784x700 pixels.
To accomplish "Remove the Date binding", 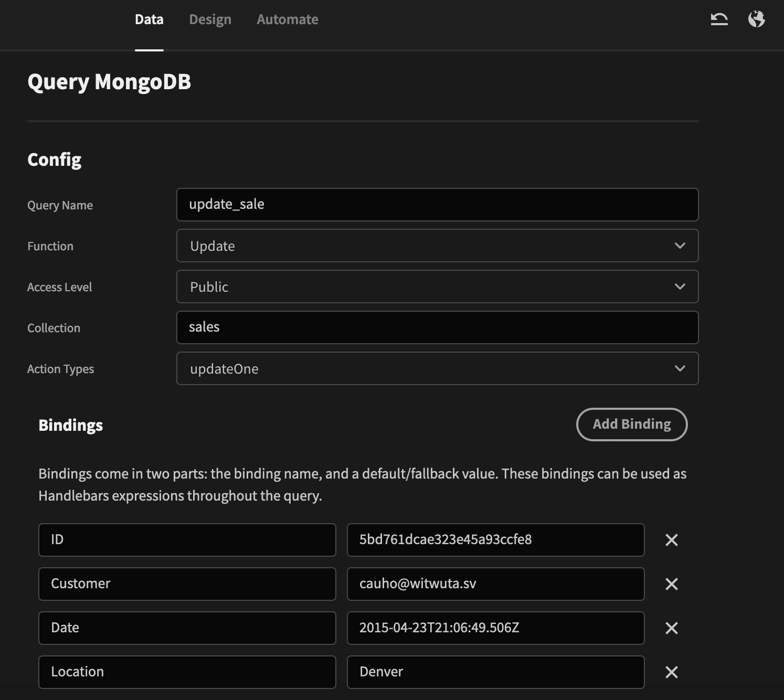I will point(672,628).
